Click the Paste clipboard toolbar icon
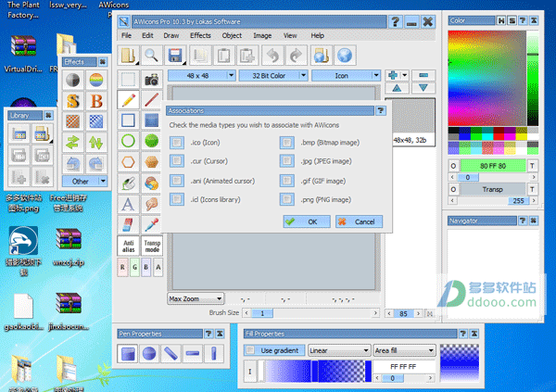Image resolution: width=556 pixels, height=392 pixels. (x=223, y=56)
